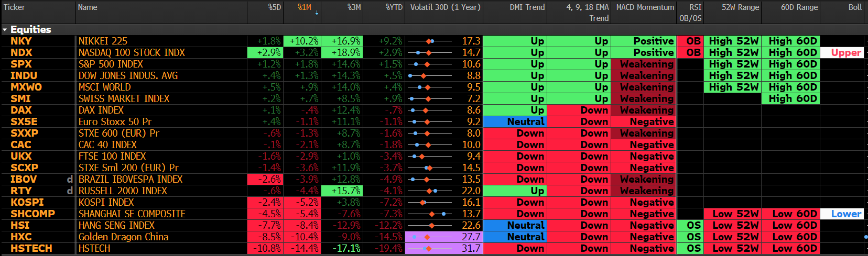Image resolution: width=868 pixels, height=256 pixels.
Task: Click the delayed 'd' marker beside IBOV
Action: (70, 179)
